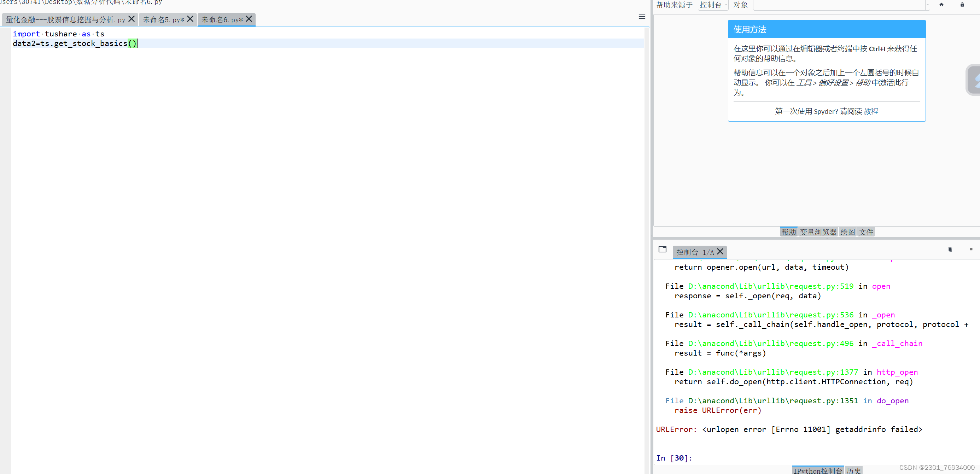Toggle the lock icon in the help panel
Viewport: 980px width, 474px height.
pyautogui.click(x=962, y=5)
